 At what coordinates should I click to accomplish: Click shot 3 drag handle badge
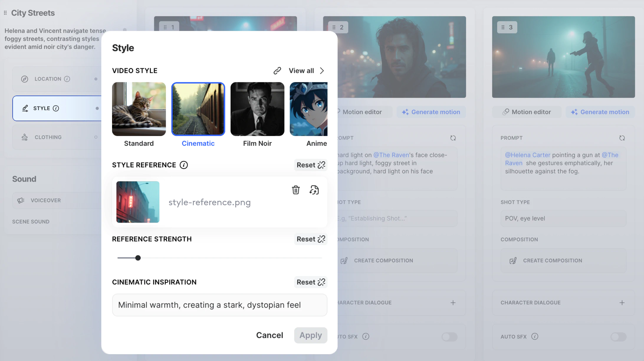pos(507,27)
